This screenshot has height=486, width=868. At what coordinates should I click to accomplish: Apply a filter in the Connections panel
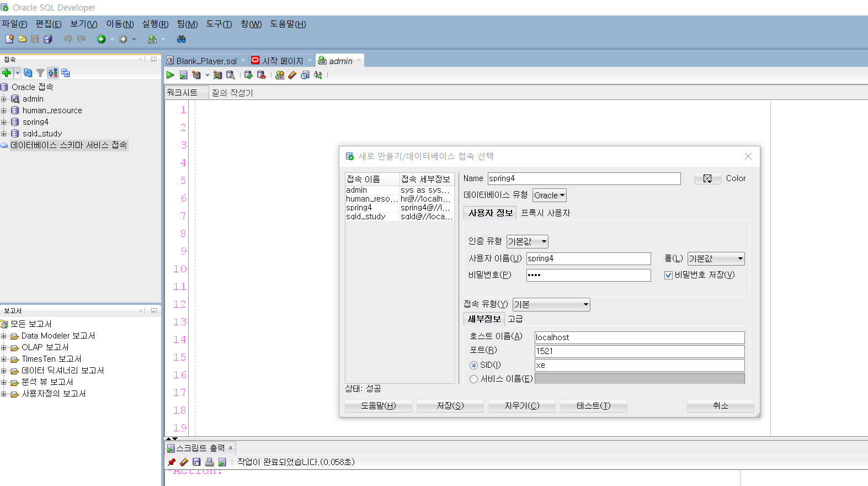pyautogui.click(x=40, y=73)
